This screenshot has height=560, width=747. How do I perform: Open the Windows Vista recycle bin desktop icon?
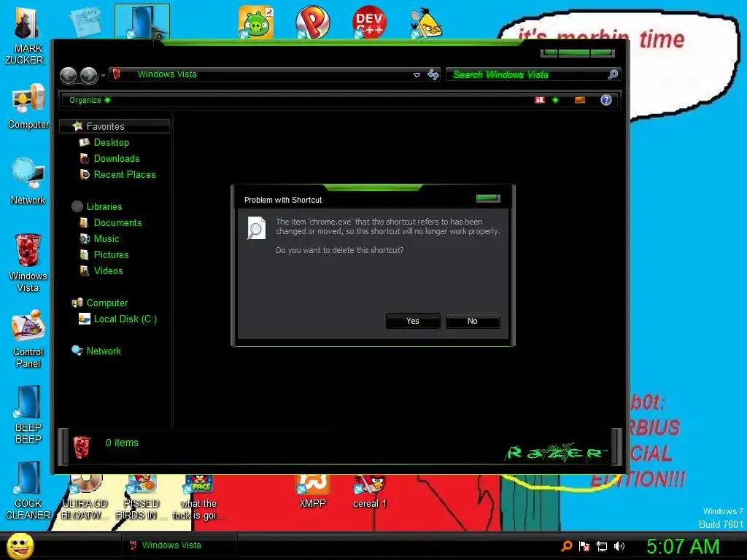(28, 262)
